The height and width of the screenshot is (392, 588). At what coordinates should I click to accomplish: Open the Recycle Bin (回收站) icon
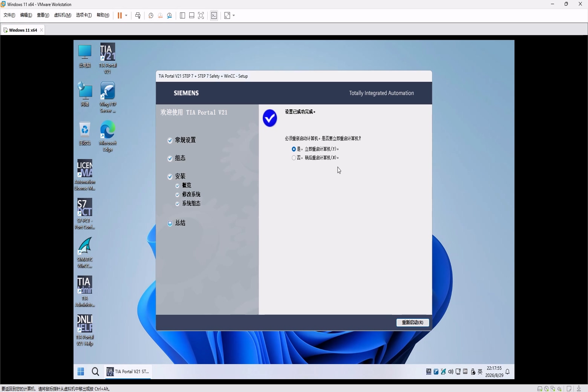(85, 133)
